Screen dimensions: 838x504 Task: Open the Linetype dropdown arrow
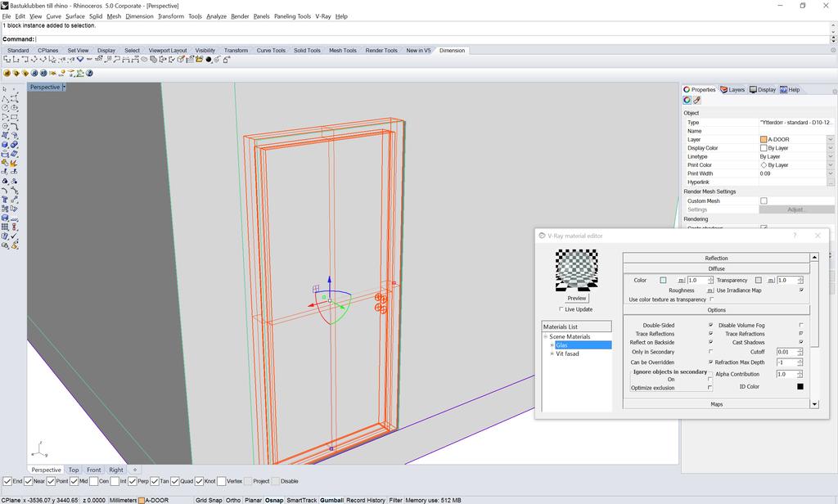coord(831,156)
